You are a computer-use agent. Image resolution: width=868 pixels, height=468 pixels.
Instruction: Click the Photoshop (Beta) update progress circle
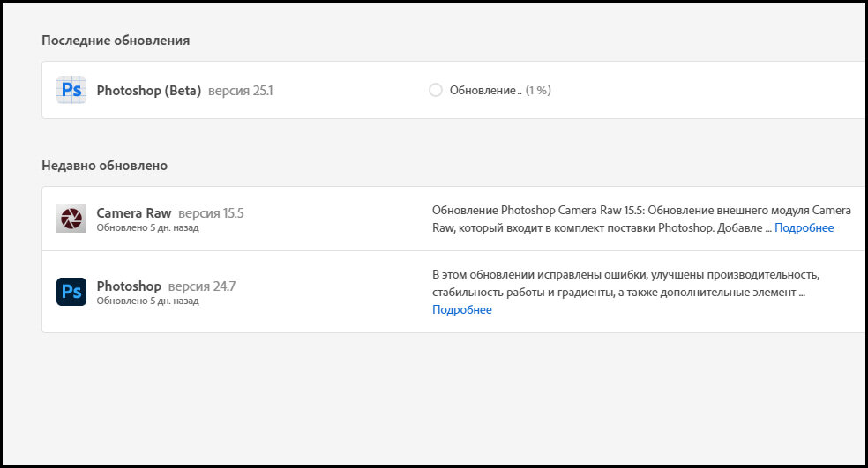436,90
